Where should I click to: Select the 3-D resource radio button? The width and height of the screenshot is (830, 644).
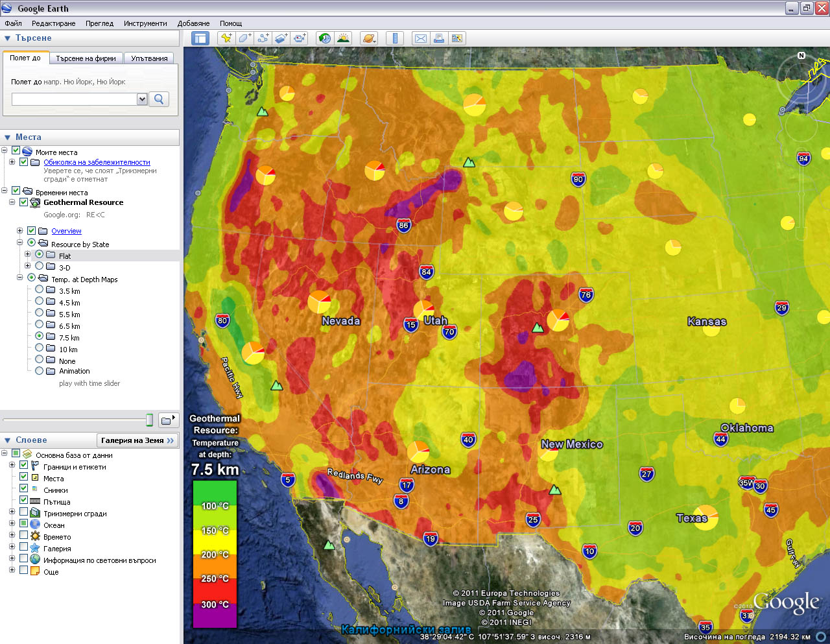click(40, 266)
